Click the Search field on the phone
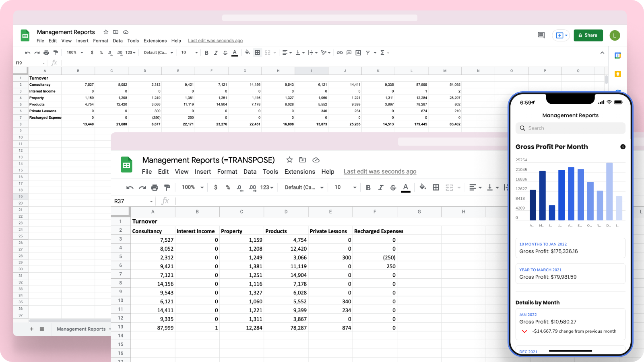This screenshot has width=644, height=362. pyautogui.click(x=570, y=128)
